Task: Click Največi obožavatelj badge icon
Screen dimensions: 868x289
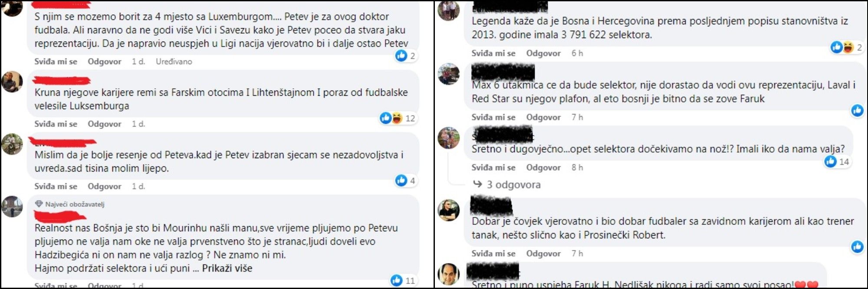Action: tap(39, 204)
